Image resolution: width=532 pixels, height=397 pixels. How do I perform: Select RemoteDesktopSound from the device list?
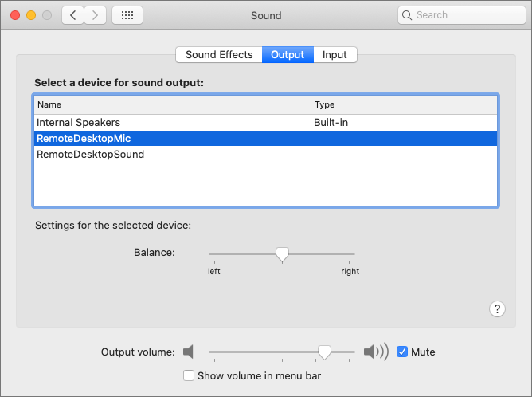pyautogui.click(x=90, y=154)
